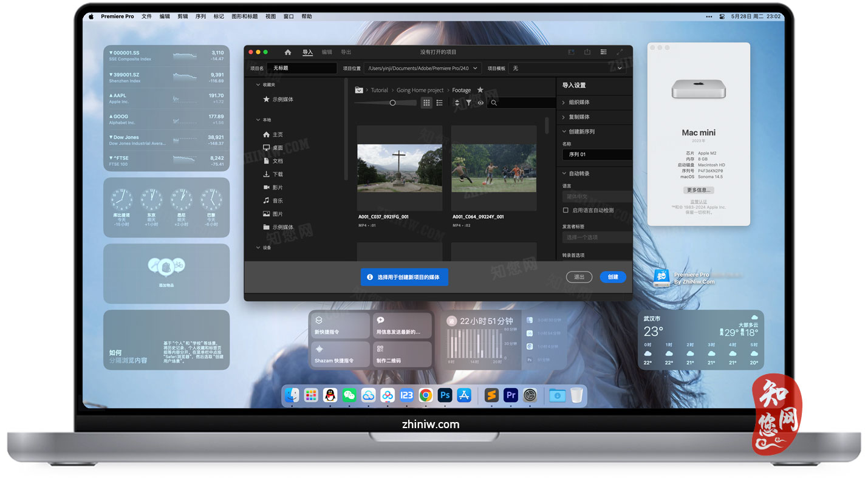
Task: Select clip thumbnail A001_C037_0921FG_001
Action: coord(400,168)
